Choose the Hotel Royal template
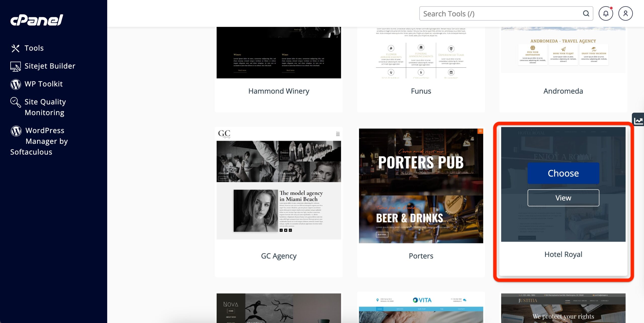The height and width of the screenshot is (323, 644). pyautogui.click(x=563, y=173)
